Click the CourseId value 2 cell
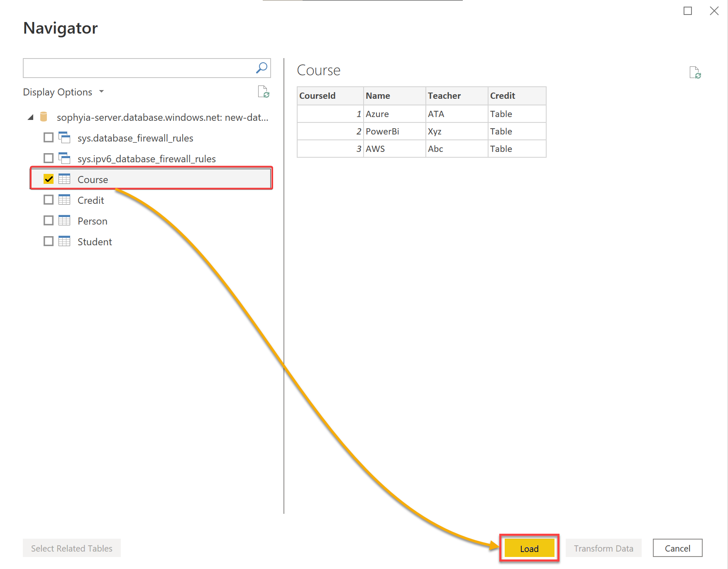The width and height of the screenshot is (728, 569). pyautogui.click(x=330, y=131)
